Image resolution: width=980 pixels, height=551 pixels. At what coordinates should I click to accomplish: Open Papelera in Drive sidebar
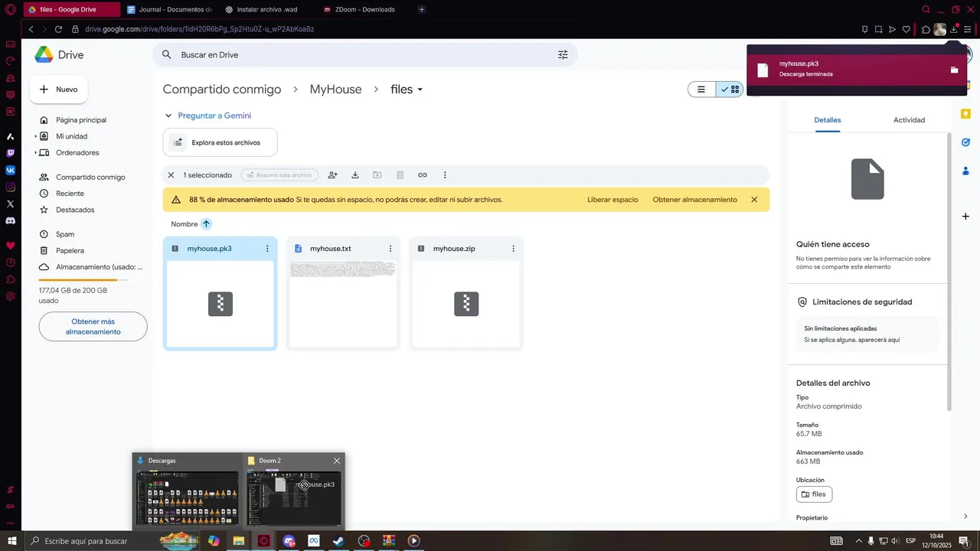[x=70, y=251]
